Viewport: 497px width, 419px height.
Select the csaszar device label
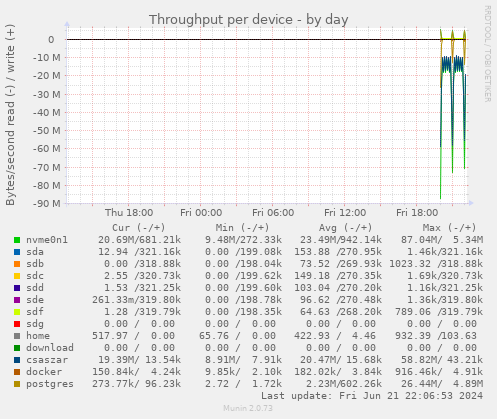click(47, 360)
